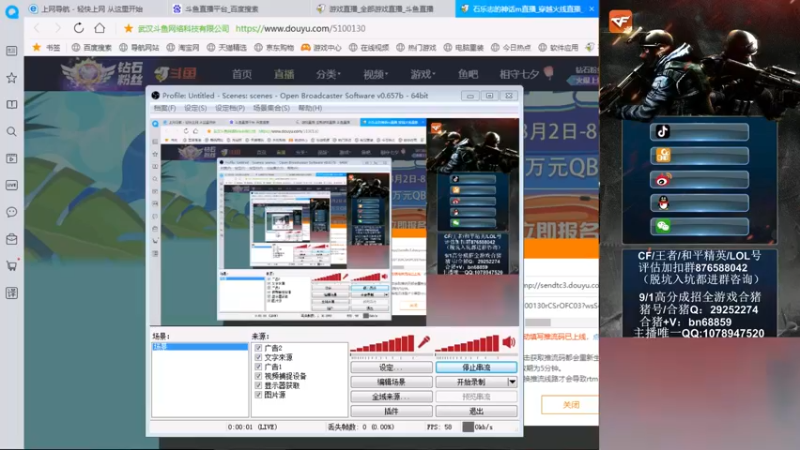Open the bottom notes icon in sidebar
Viewport: 800px width, 450px height.
tap(12, 293)
